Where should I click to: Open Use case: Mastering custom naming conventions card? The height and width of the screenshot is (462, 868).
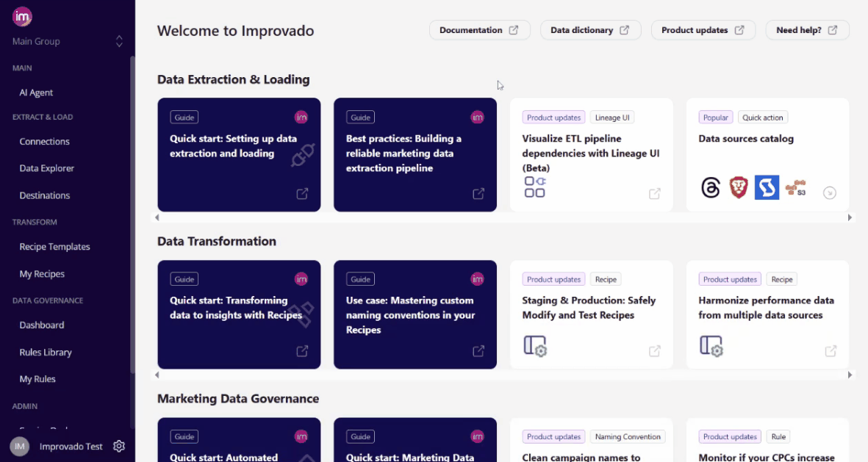[x=415, y=314]
